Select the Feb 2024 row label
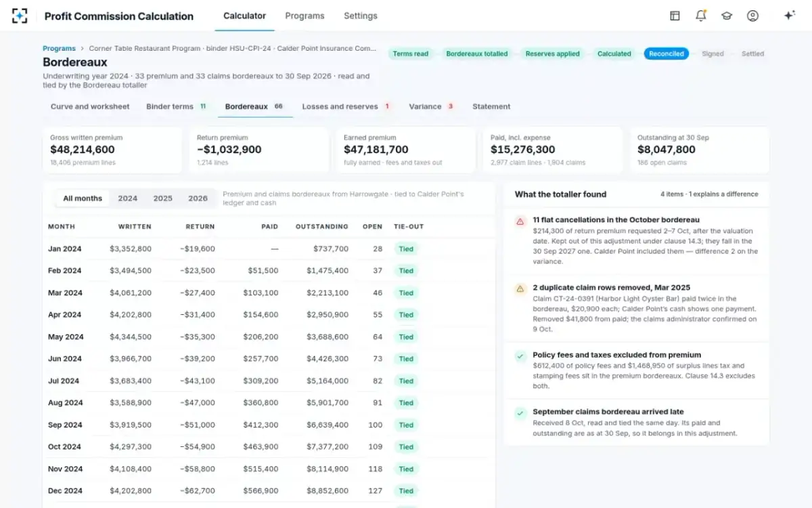Screen dimensions: 812x508 64,271
